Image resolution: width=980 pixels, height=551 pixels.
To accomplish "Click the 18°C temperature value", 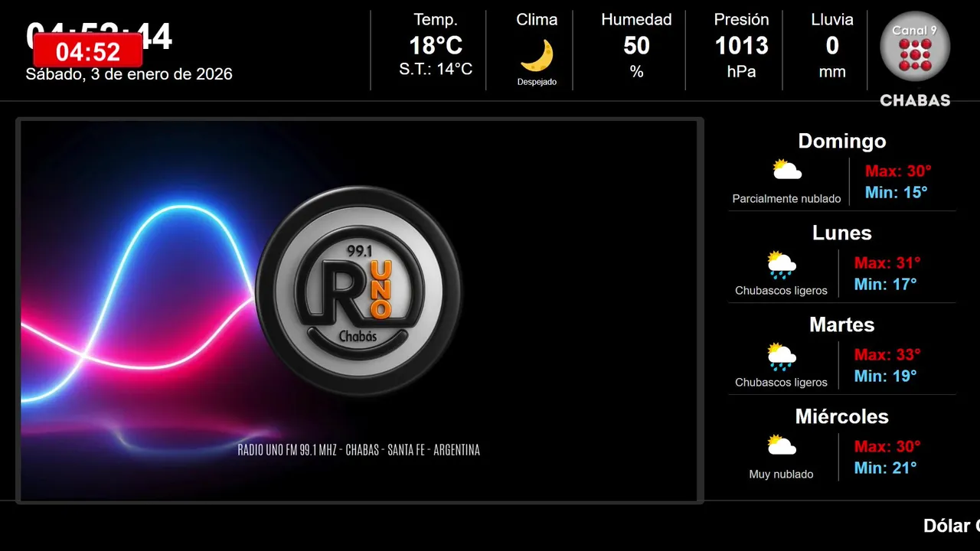I will tap(436, 46).
